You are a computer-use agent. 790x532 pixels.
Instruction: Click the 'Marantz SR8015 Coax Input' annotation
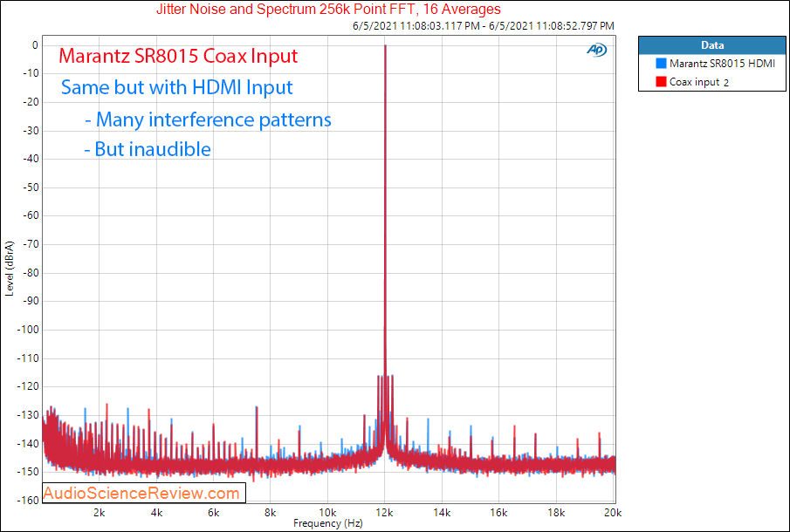(x=178, y=55)
